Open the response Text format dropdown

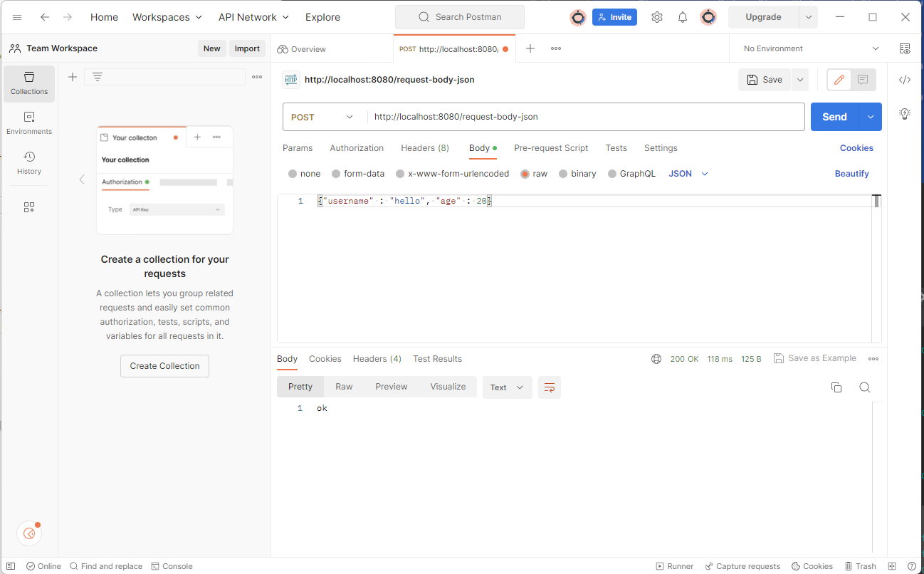507,387
